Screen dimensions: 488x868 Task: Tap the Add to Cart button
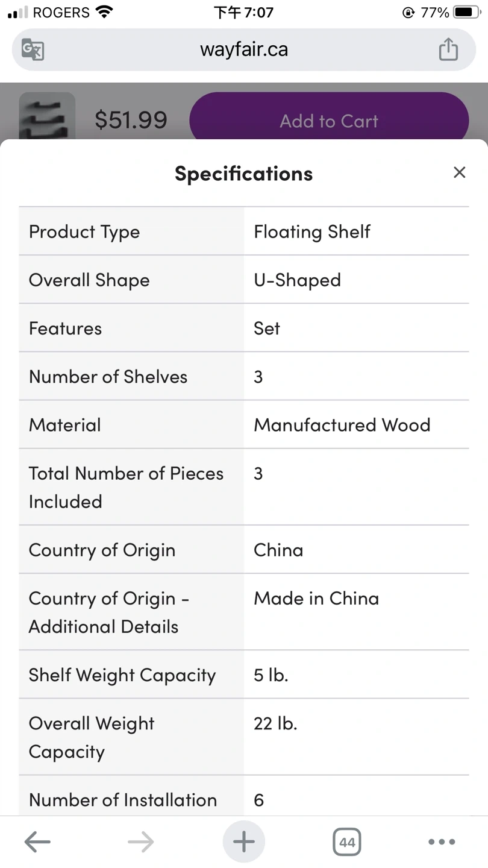point(329,121)
